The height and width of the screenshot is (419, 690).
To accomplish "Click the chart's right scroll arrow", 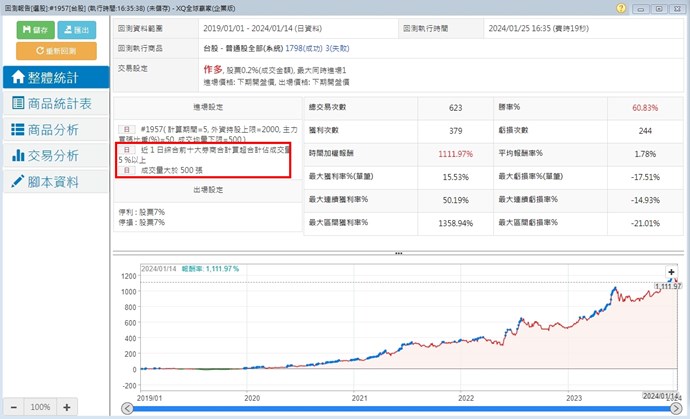I will point(675,408).
